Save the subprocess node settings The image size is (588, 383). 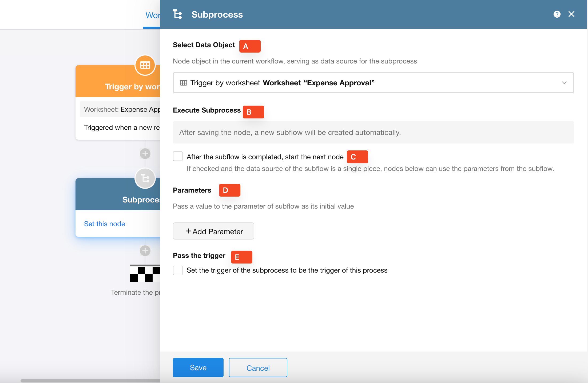tap(198, 368)
